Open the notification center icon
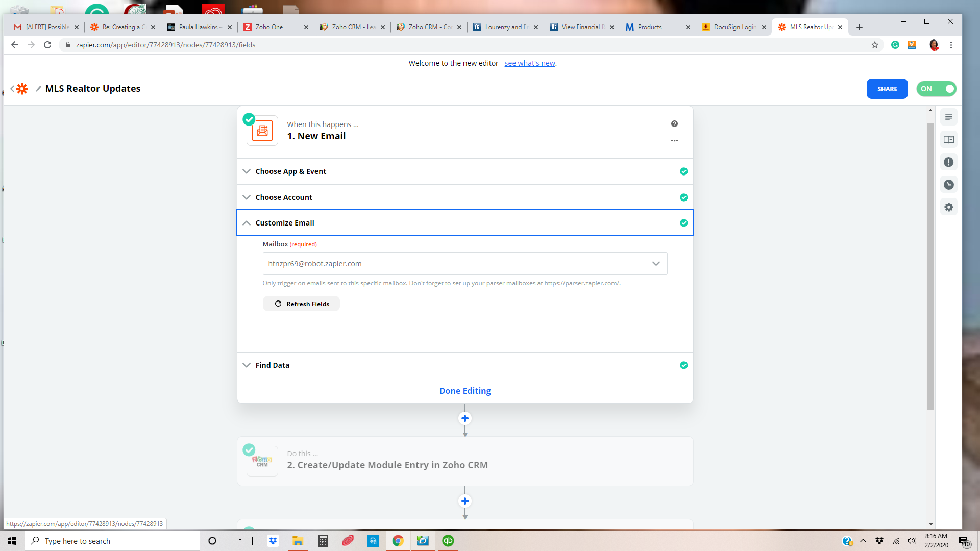Viewport: 980px width, 551px height. point(964,541)
